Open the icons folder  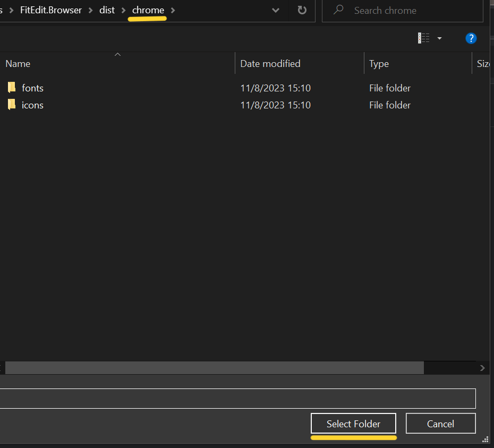coord(32,105)
